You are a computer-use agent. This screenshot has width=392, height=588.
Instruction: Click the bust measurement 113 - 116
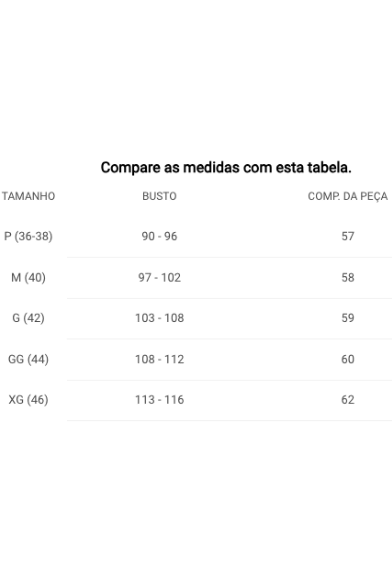tap(160, 400)
